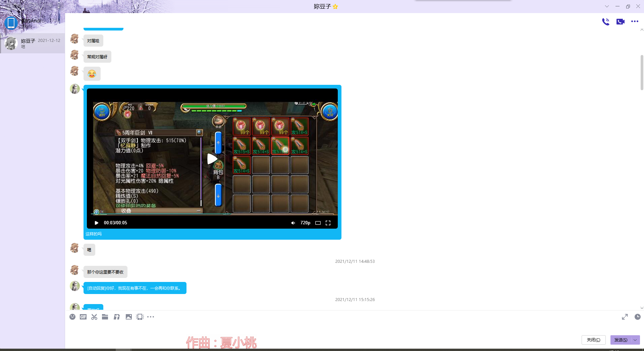Viewport: 644px width, 351px height.
Task: Click the large play button on video
Action: [x=212, y=159]
